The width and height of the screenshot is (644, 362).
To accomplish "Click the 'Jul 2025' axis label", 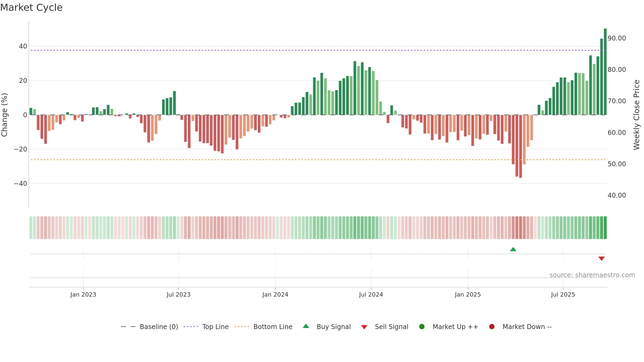I will coord(563,294).
